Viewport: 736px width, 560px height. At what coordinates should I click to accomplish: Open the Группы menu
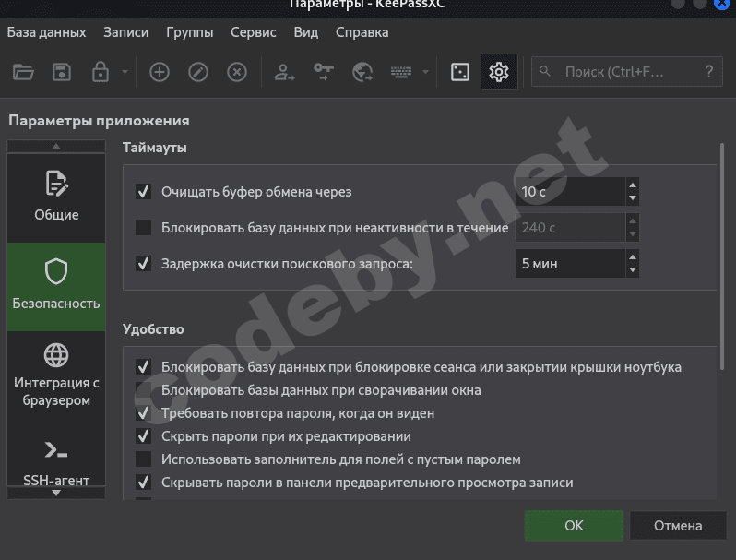tap(190, 32)
